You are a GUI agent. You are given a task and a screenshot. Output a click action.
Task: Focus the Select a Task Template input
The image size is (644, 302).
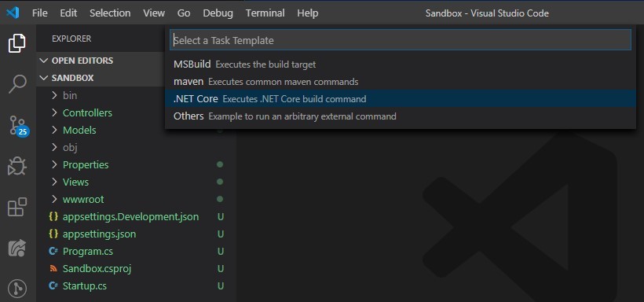click(x=401, y=40)
